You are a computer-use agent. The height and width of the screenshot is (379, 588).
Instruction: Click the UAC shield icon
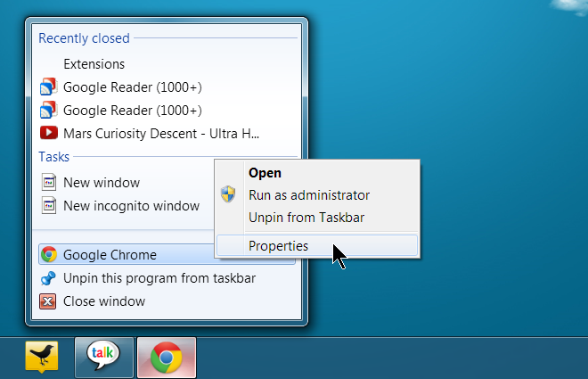228,194
